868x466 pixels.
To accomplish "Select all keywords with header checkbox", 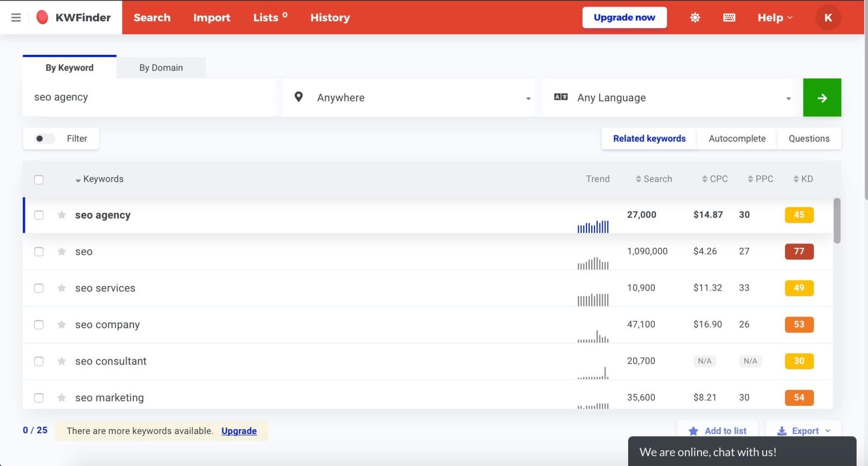I will coord(39,180).
